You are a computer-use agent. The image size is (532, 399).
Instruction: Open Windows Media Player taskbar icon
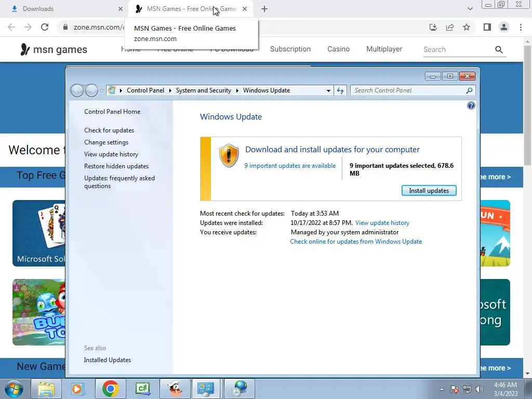point(77,389)
